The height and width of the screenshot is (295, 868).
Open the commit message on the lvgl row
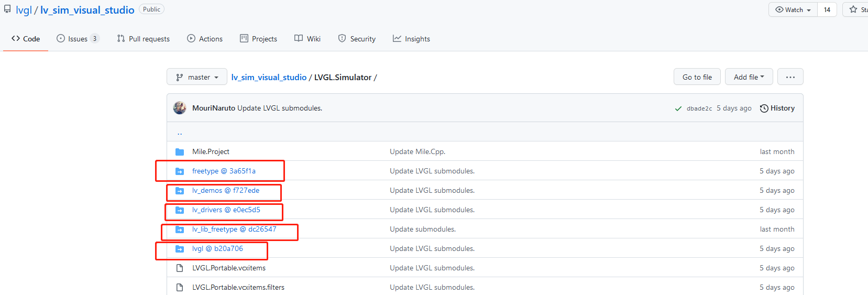[x=432, y=248]
